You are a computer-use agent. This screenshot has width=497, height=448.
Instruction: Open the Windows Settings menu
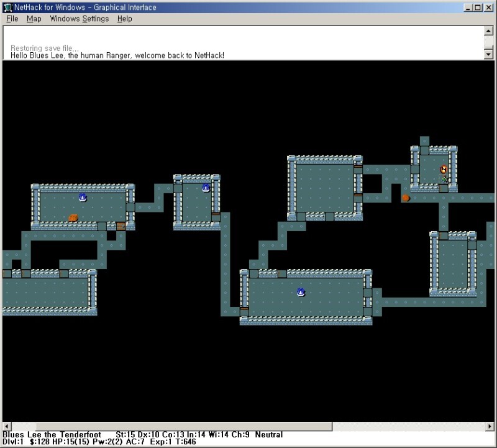coord(80,19)
